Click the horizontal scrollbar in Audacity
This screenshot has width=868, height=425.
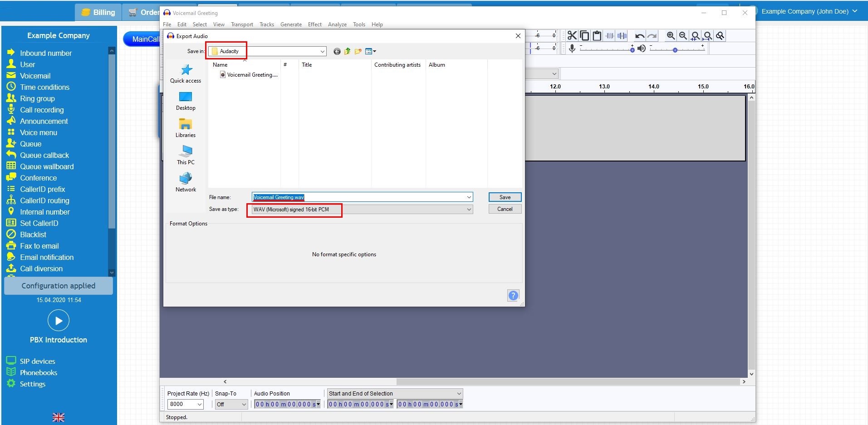pyautogui.click(x=568, y=382)
